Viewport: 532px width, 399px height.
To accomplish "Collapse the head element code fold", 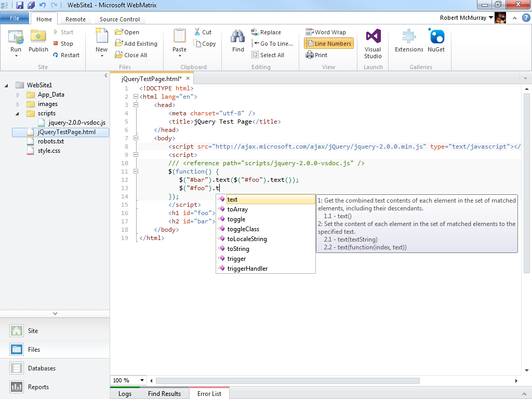I will coord(136,105).
